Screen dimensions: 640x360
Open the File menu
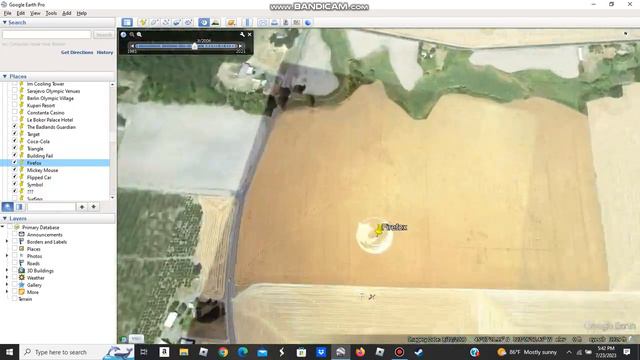click(x=8, y=13)
